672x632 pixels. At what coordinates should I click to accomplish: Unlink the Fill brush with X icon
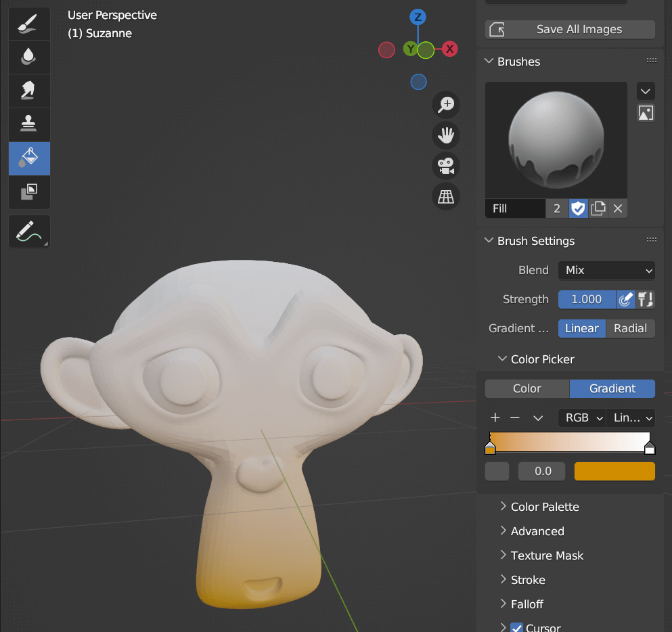click(618, 208)
